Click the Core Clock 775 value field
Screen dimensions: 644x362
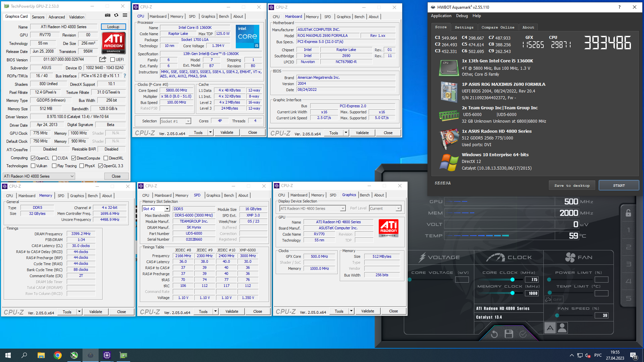click(532, 280)
